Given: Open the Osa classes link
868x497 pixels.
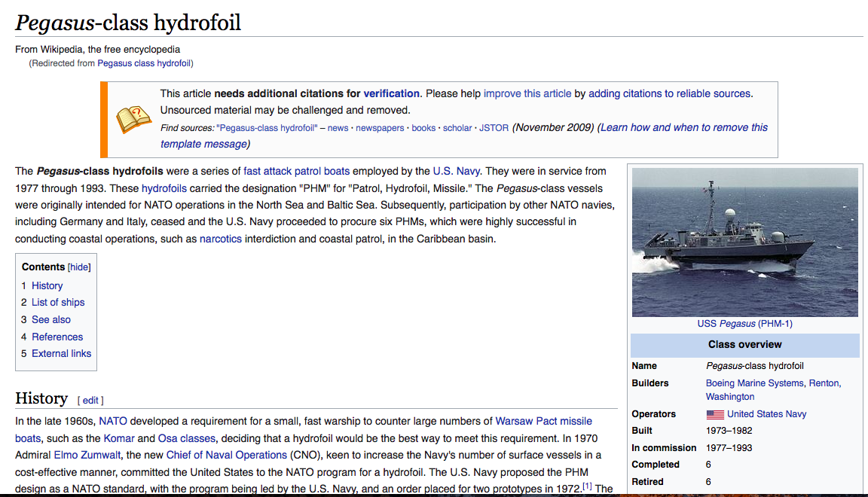Looking at the screenshot, I should coord(187,438).
